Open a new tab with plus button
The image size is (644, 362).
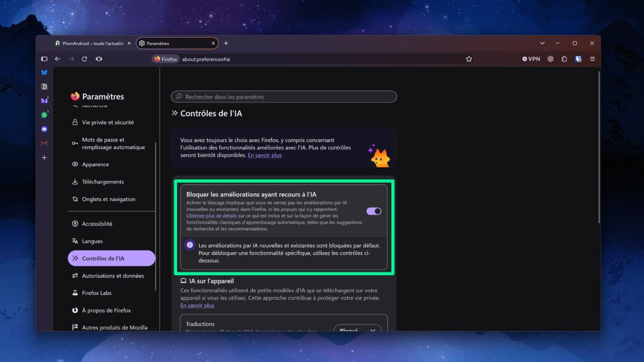pos(226,43)
